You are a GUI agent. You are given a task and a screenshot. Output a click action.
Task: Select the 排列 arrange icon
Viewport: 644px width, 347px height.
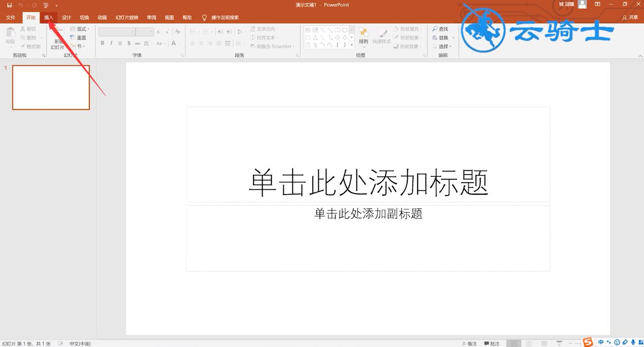coord(364,37)
